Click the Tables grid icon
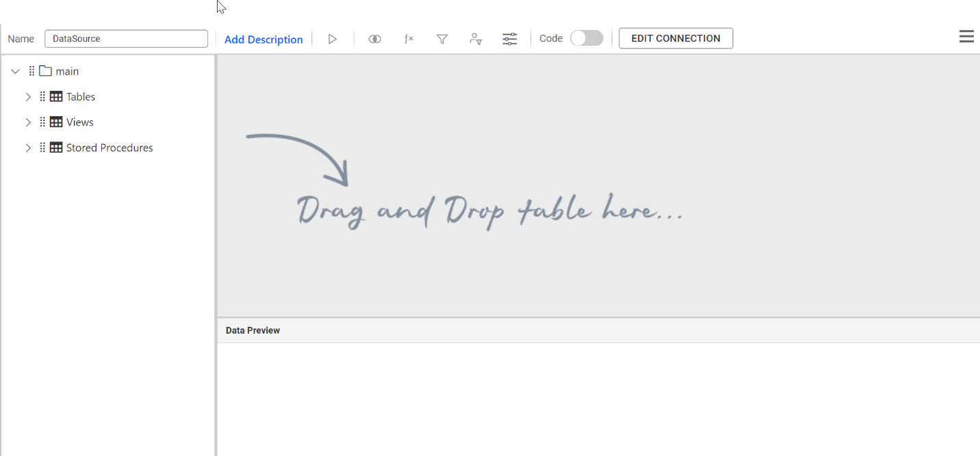Screen dimensions: 980x456 pyautogui.click(x=56, y=97)
